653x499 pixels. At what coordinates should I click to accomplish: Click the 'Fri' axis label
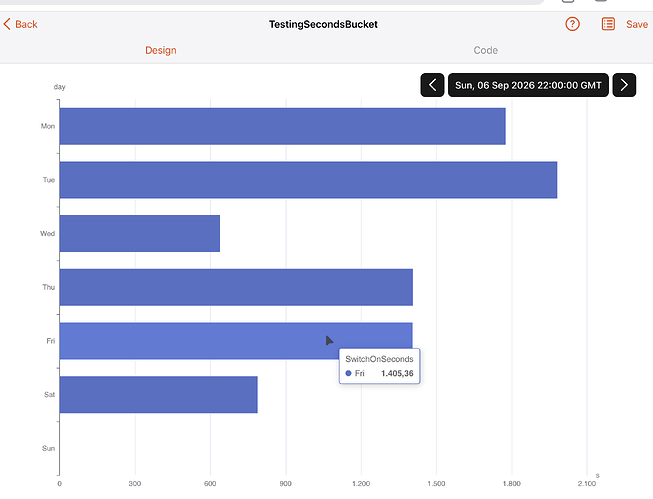coord(51,341)
